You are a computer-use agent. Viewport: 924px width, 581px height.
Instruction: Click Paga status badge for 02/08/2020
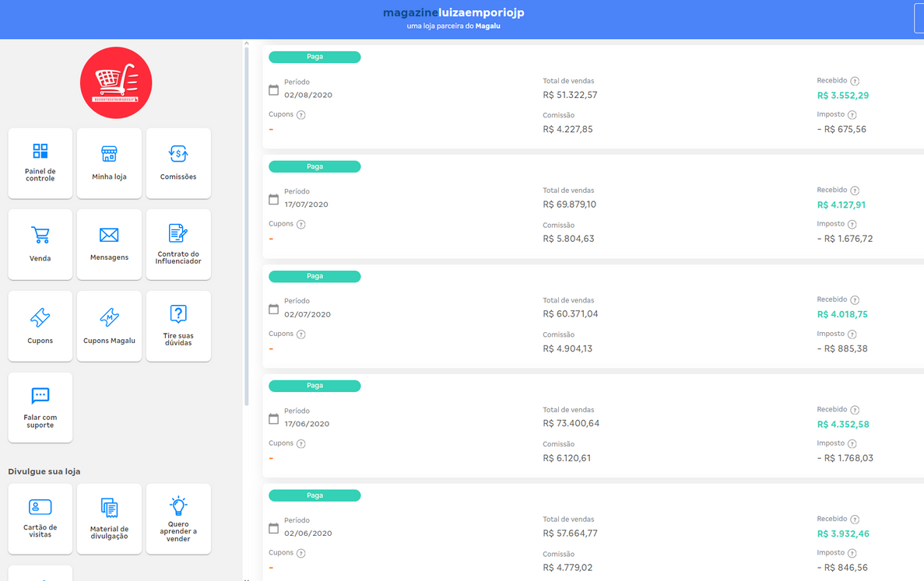pyautogui.click(x=314, y=57)
